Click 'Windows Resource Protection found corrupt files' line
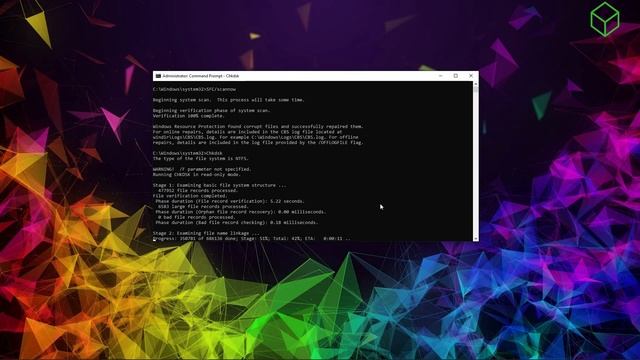The width and height of the screenshot is (640, 360). 258,127
